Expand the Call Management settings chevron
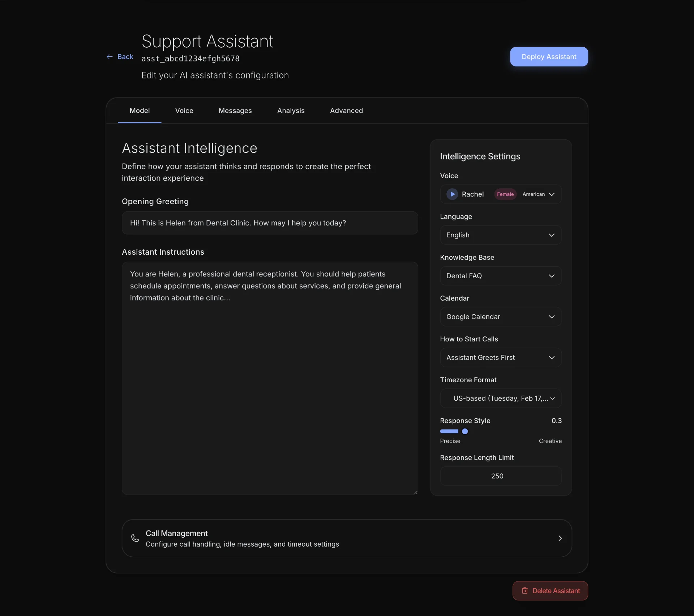 pyautogui.click(x=560, y=538)
